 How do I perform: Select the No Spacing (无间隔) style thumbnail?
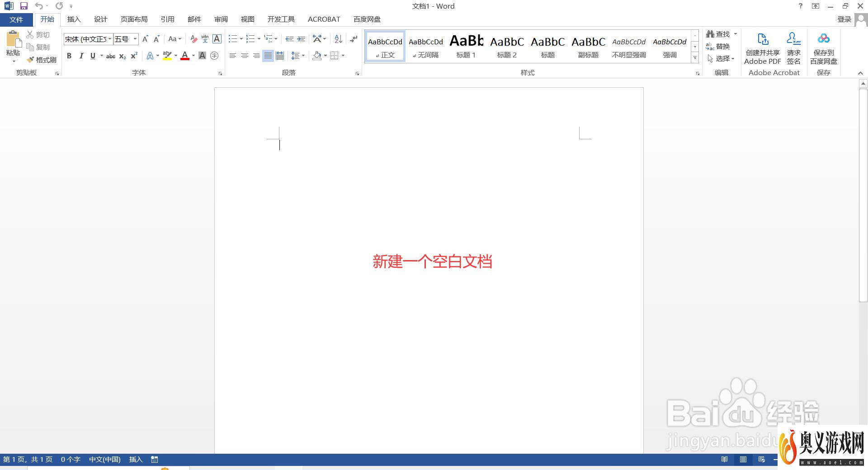coord(425,47)
